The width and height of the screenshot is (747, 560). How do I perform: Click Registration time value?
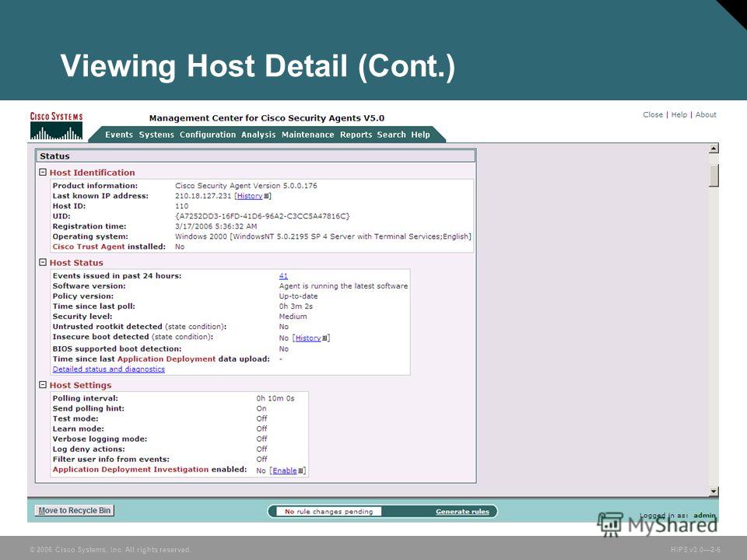pyautogui.click(x=216, y=226)
